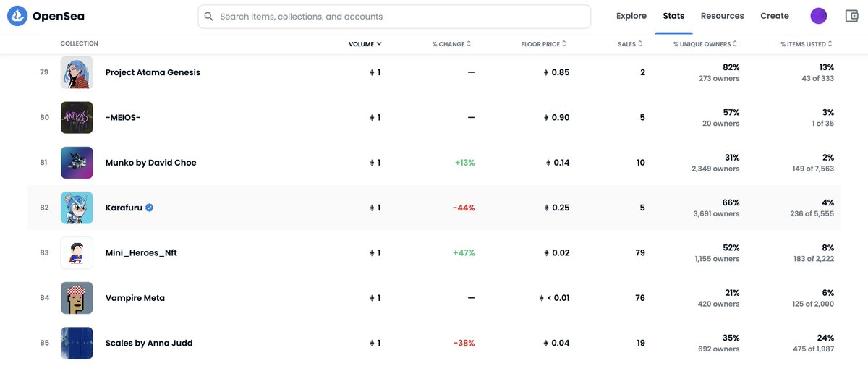
Task: Open Karafuru collection name
Action: [124, 208]
